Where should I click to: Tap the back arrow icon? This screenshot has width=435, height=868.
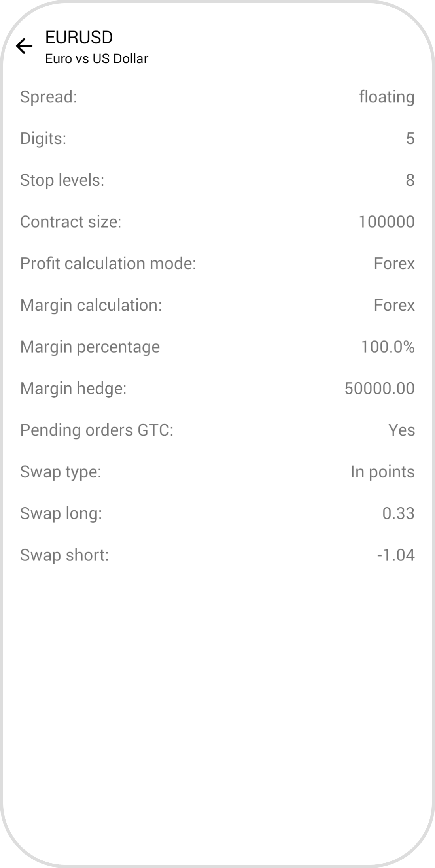(x=24, y=46)
